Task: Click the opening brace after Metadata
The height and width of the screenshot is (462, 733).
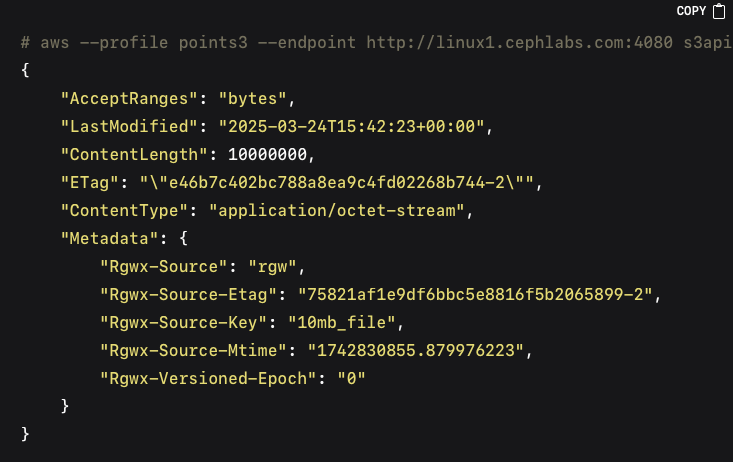Action: tap(184, 238)
